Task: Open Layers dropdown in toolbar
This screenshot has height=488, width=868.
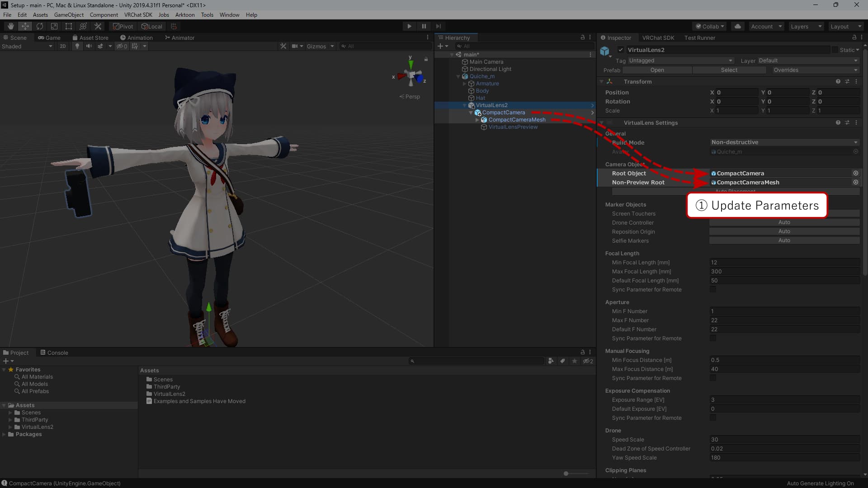Action: pos(806,26)
